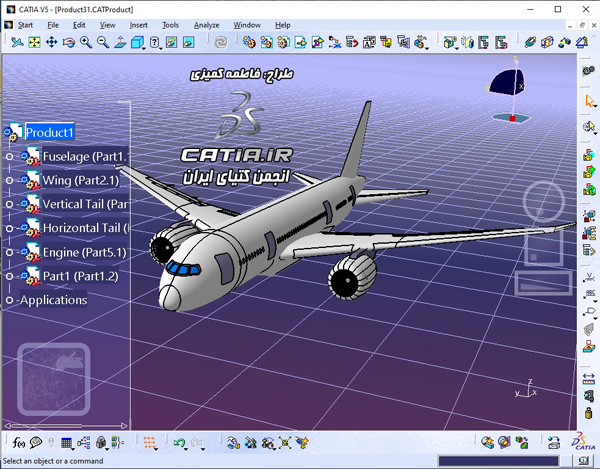
Task: Click the Zoom In magnifier
Action: click(86, 42)
